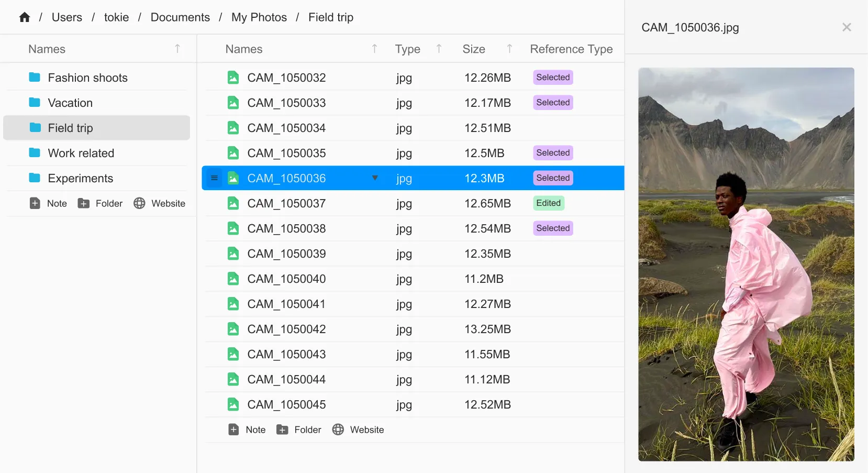The width and height of the screenshot is (868, 473).
Task: Toggle sort arrow in sidebar Names header
Action: tap(177, 49)
